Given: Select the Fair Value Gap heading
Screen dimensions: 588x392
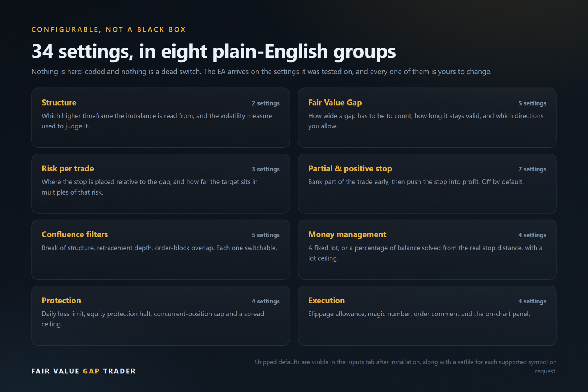Looking at the screenshot, I should 335,103.
